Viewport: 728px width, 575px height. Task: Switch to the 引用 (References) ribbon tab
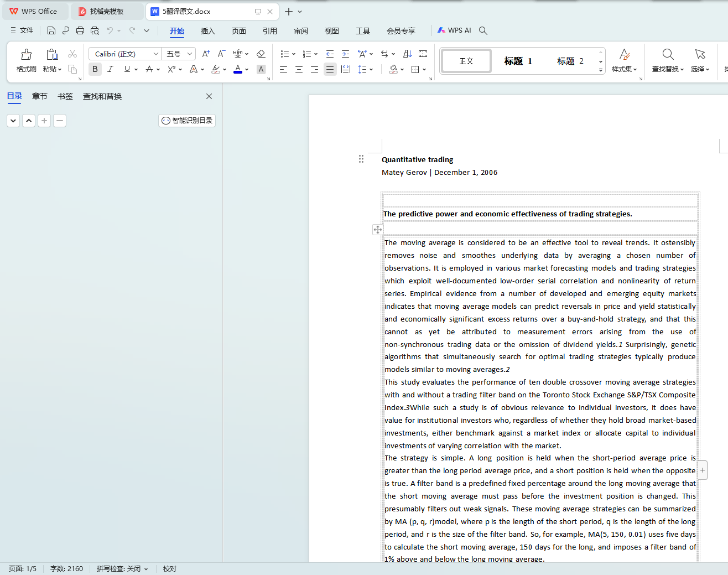click(270, 31)
